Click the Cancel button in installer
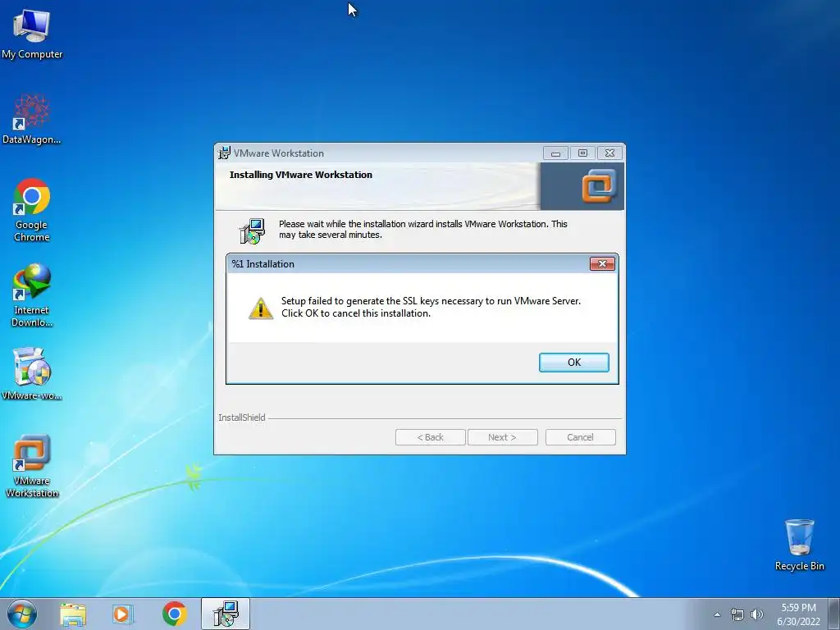Image resolution: width=840 pixels, height=630 pixels. coord(580,437)
